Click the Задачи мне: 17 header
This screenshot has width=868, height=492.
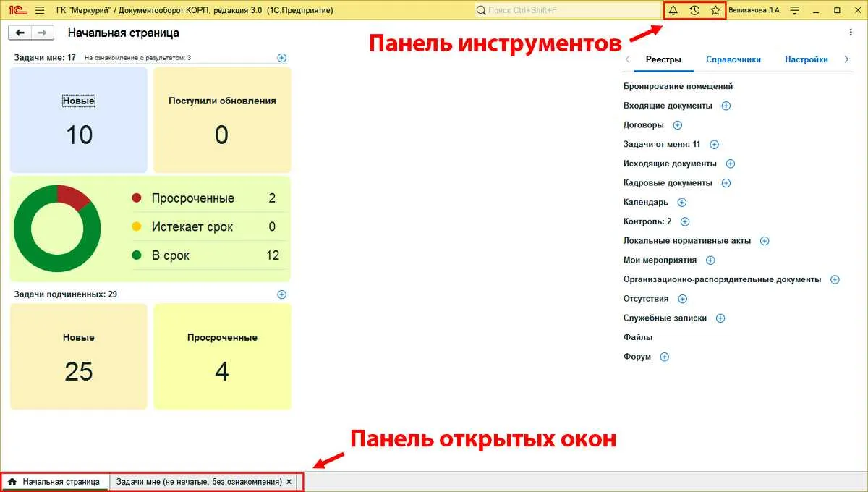pos(45,57)
